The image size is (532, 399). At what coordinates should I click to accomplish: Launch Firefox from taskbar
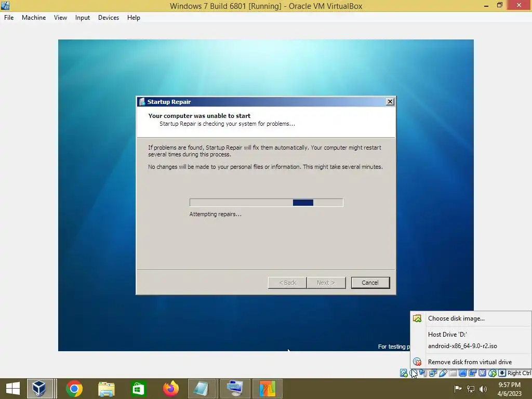coord(170,389)
